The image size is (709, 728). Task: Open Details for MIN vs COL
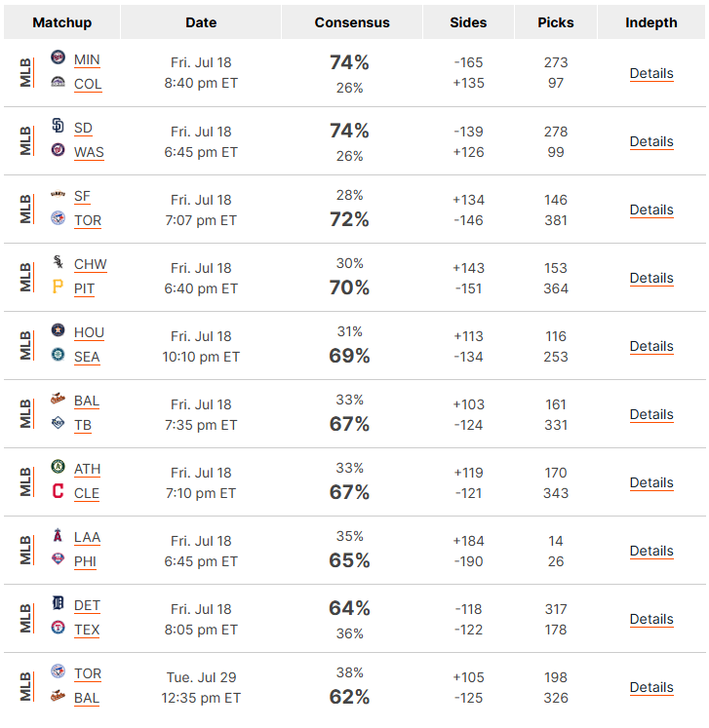[651, 73]
